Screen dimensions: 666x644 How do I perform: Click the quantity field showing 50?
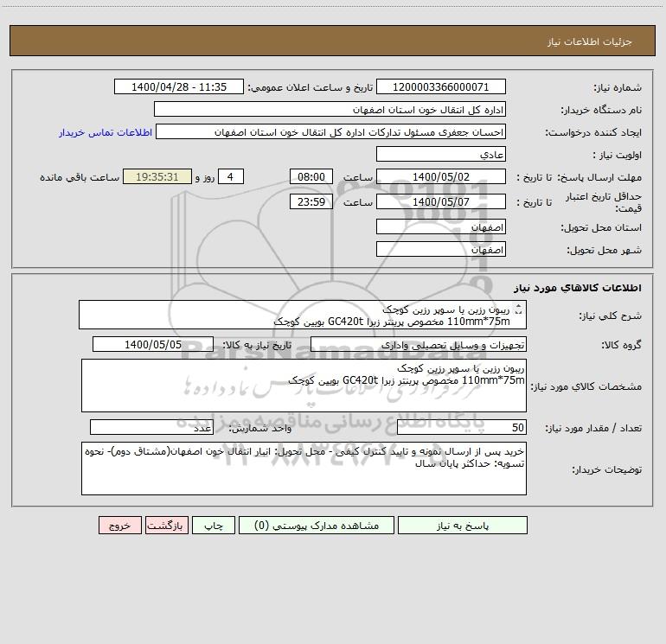pyautogui.click(x=462, y=428)
